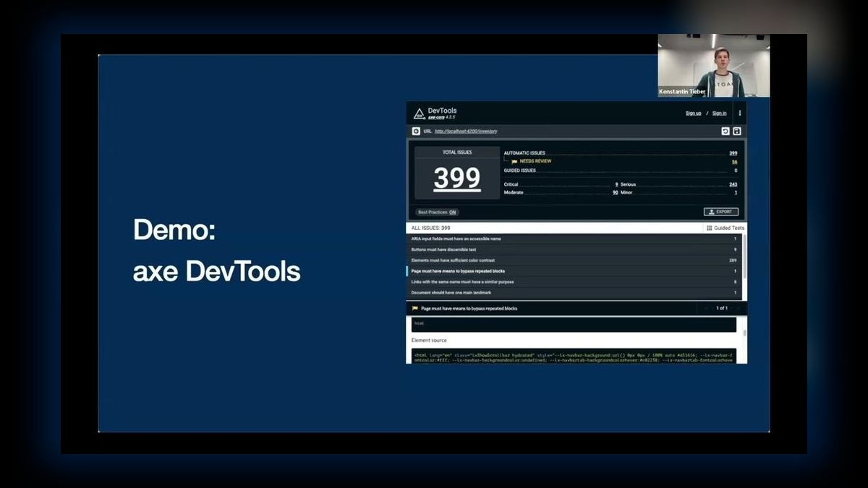Select the ARIA input fields accessible name issue
The width and height of the screenshot is (868, 488).
click(574, 239)
